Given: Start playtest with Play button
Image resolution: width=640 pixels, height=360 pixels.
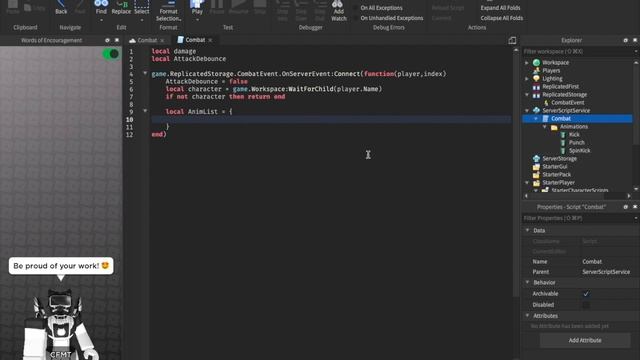Looking at the screenshot, I should coord(197,8).
